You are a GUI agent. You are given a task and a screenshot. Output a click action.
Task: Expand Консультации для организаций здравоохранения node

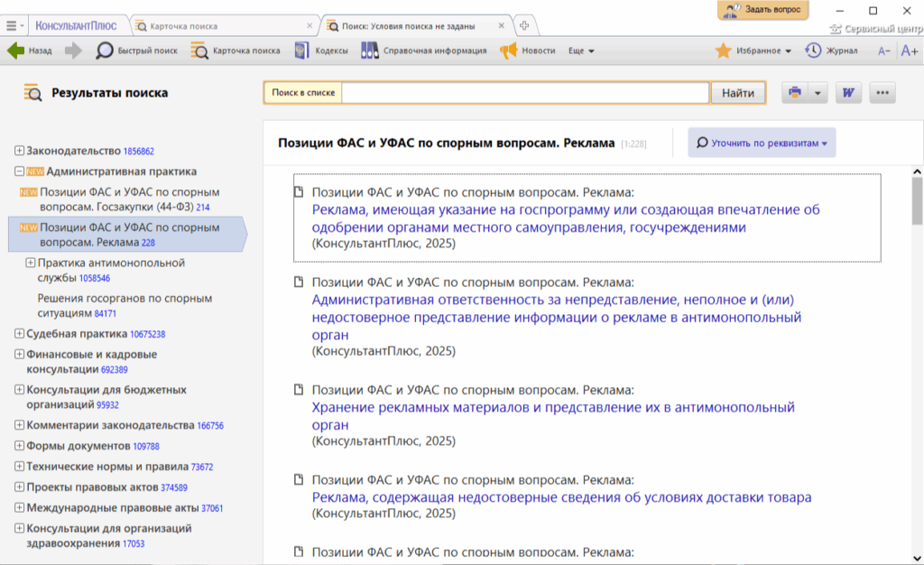point(19,529)
